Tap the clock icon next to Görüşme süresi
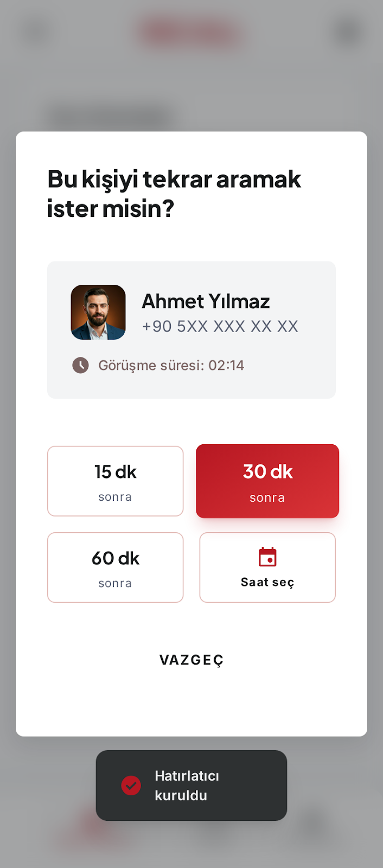The height and width of the screenshot is (868, 383). pos(80,365)
